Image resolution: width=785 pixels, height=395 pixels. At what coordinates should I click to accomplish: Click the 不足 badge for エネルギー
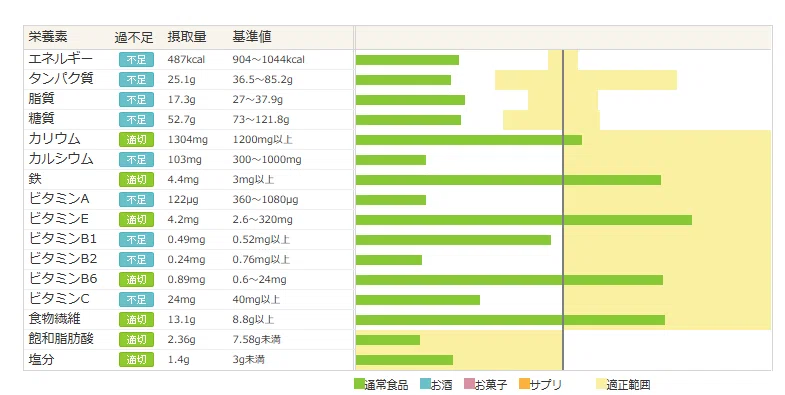pos(136,60)
